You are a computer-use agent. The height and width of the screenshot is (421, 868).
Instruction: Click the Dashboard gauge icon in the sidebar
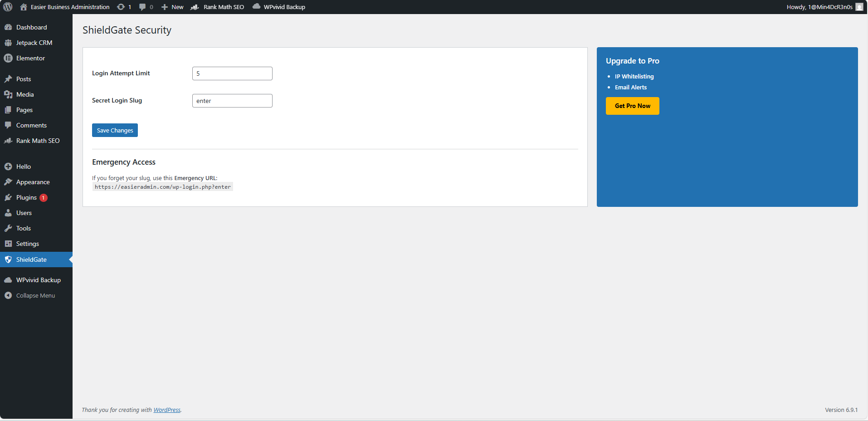point(8,27)
